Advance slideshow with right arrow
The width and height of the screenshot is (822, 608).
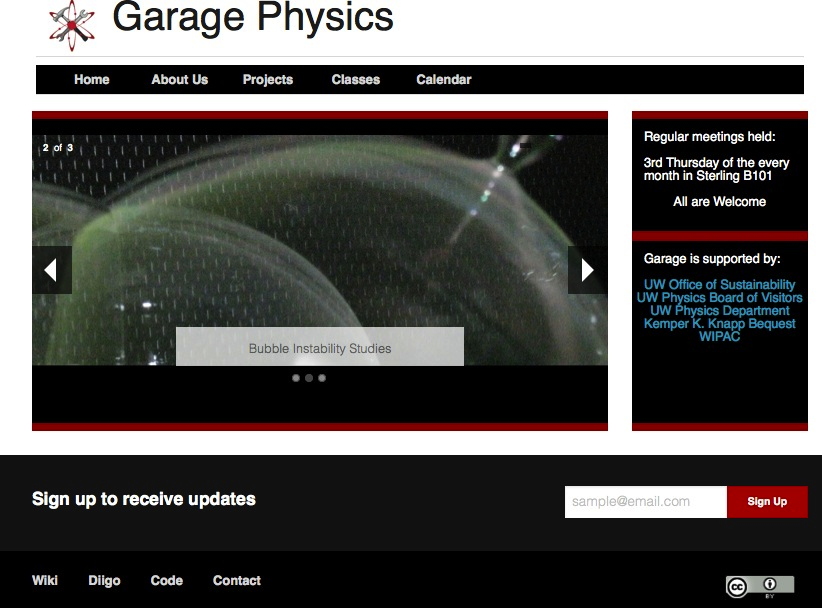pos(587,270)
